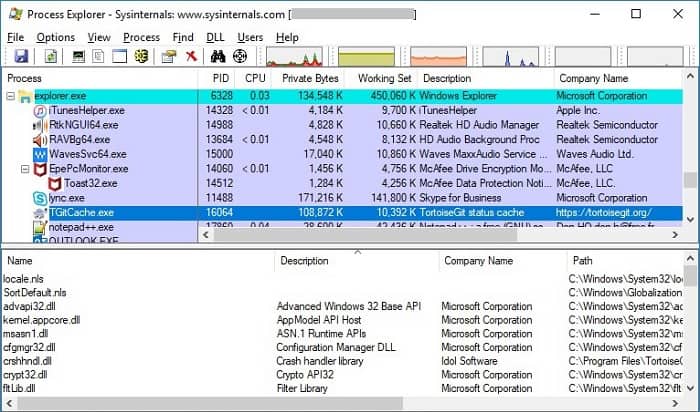Click the yellow gear DLL/handles view icon
This screenshot has width=700, height=412.
tap(141, 56)
